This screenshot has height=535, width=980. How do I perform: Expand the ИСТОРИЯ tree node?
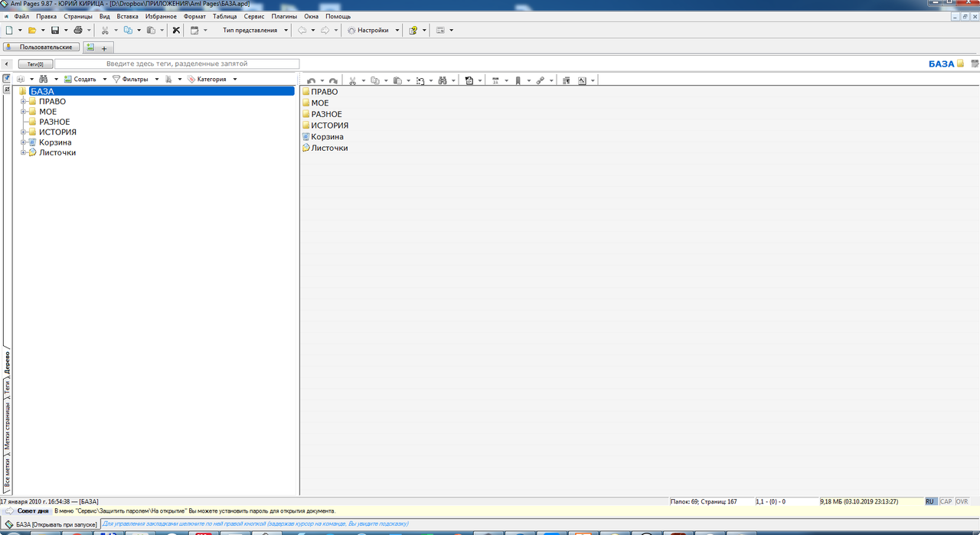24,132
